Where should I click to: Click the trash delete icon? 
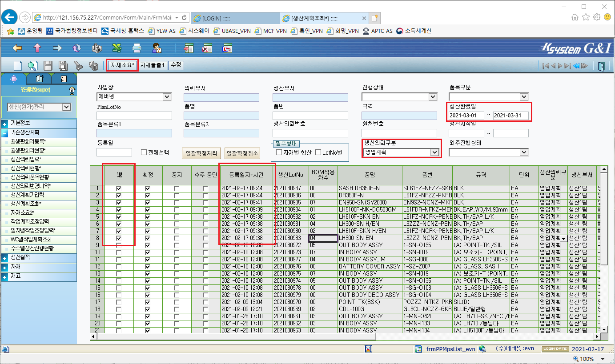(93, 65)
